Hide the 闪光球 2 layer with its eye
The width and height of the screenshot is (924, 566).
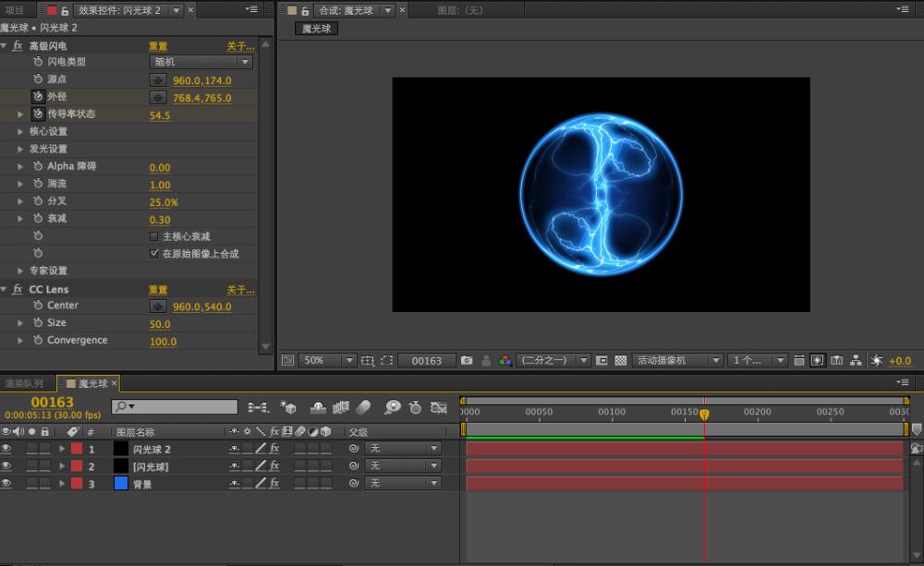click(6, 449)
